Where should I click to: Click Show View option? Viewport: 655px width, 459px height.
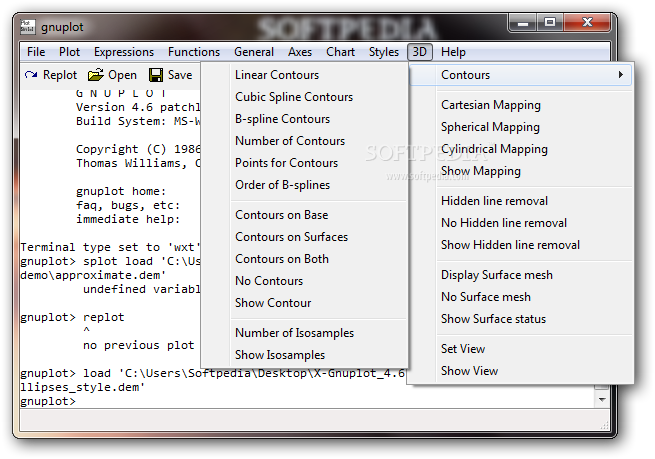(x=520, y=371)
